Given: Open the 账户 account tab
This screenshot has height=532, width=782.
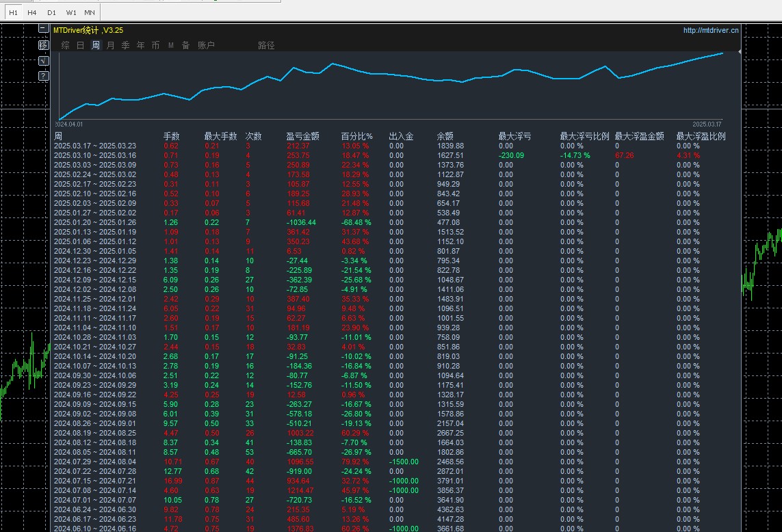Looking at the screenshot, I should coord(206,45).
